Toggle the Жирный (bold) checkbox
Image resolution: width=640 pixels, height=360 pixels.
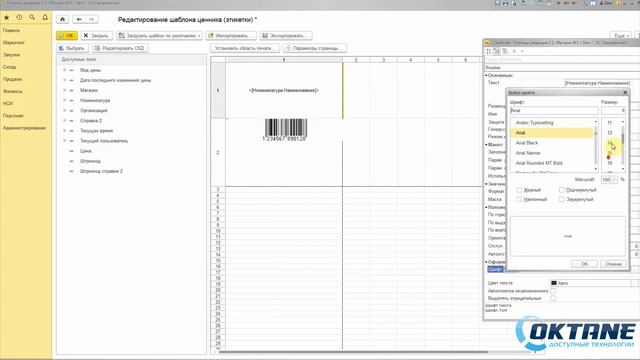coord(519,190)
